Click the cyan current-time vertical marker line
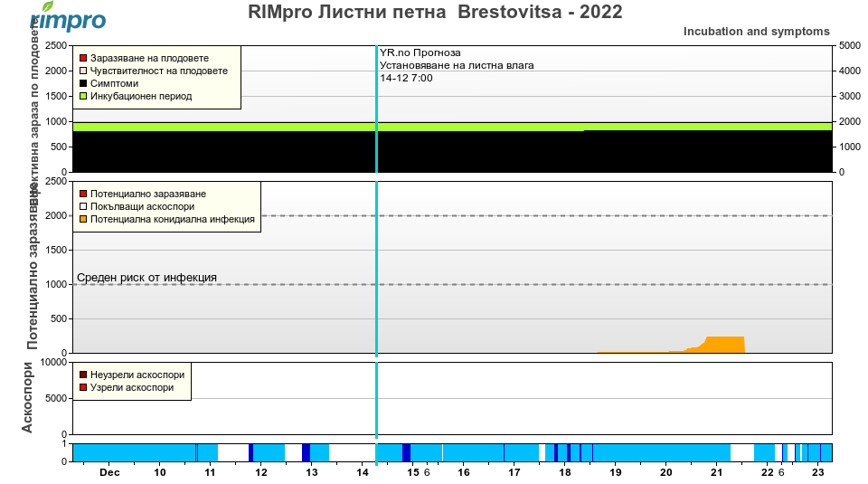 click(x=376, y=241)
